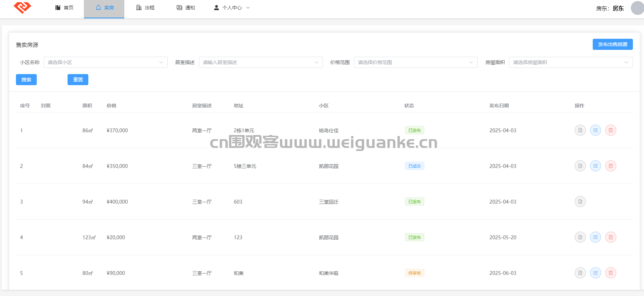Image resolution: width=644 pixels, height=296 pixels.
Task: View details of 三堂回迁 listing
Action: pos(580,201)
